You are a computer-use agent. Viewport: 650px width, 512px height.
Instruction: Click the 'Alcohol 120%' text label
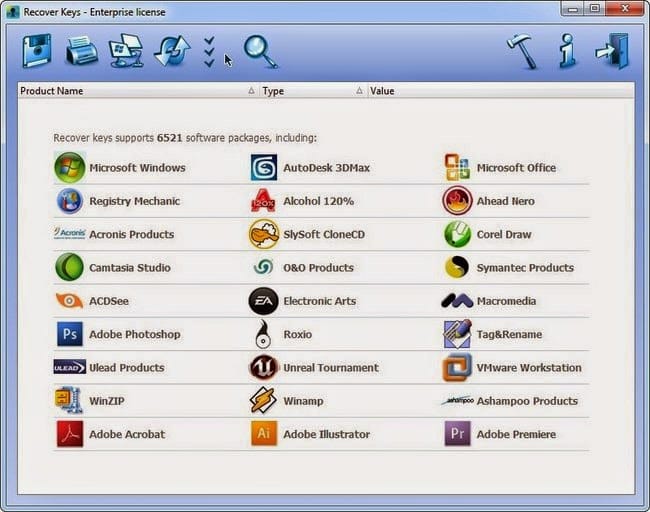point(318,201)
